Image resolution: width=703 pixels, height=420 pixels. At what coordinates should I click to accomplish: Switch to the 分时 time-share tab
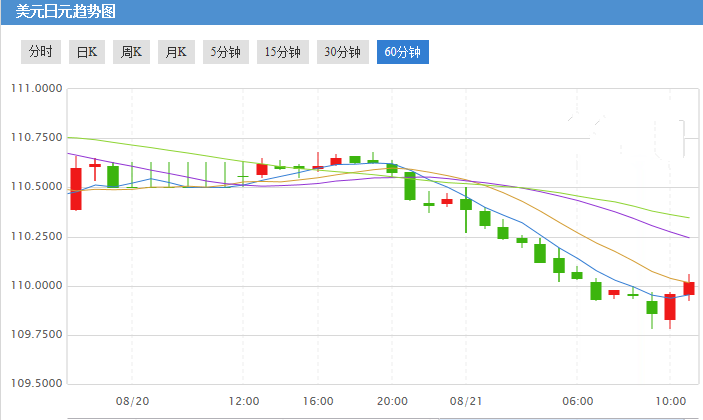click(41, 52)
